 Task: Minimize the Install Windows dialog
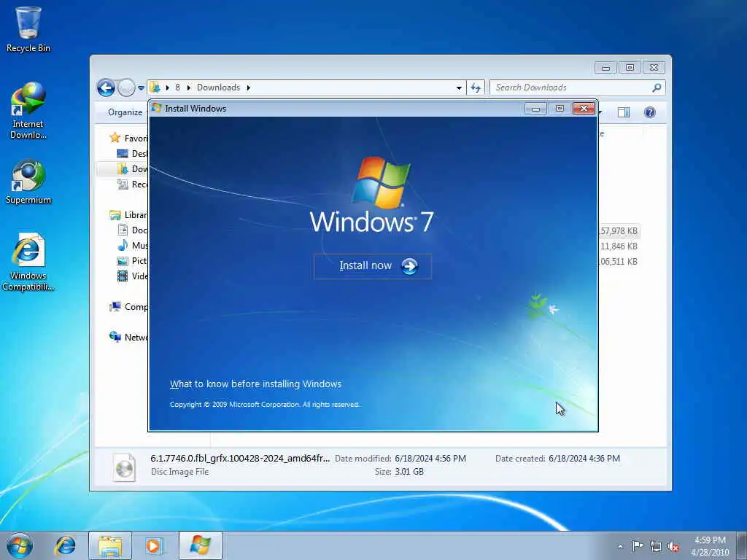[x=535, y=109]
